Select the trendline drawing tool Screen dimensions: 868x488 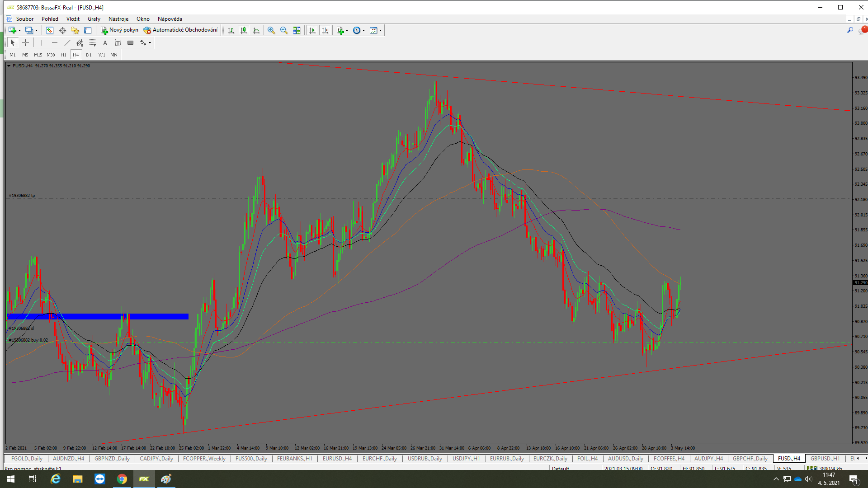[67, 42]
